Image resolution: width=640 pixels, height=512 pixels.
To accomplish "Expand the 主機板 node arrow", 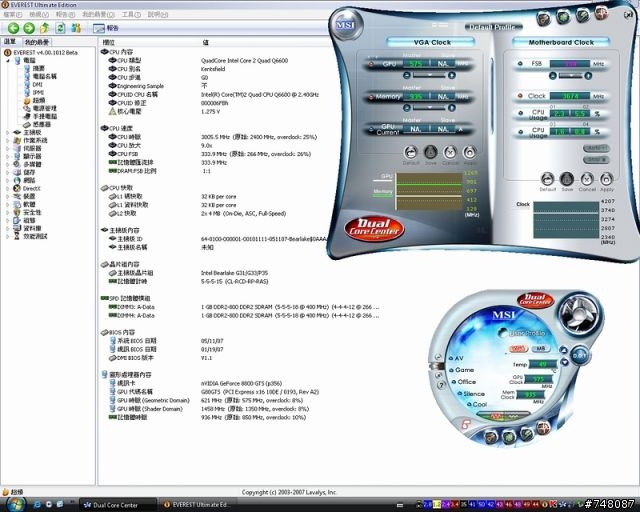I will point(8,133).
